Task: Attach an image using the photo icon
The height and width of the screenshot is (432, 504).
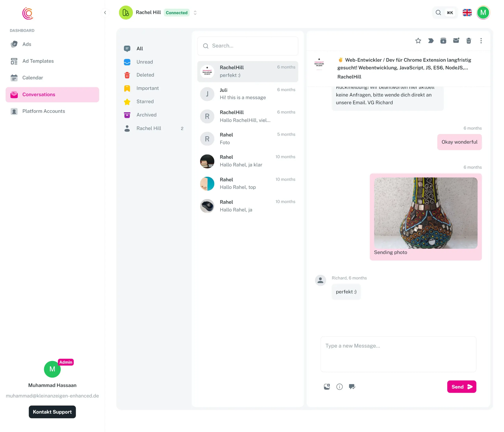Action: pos(327,386)
